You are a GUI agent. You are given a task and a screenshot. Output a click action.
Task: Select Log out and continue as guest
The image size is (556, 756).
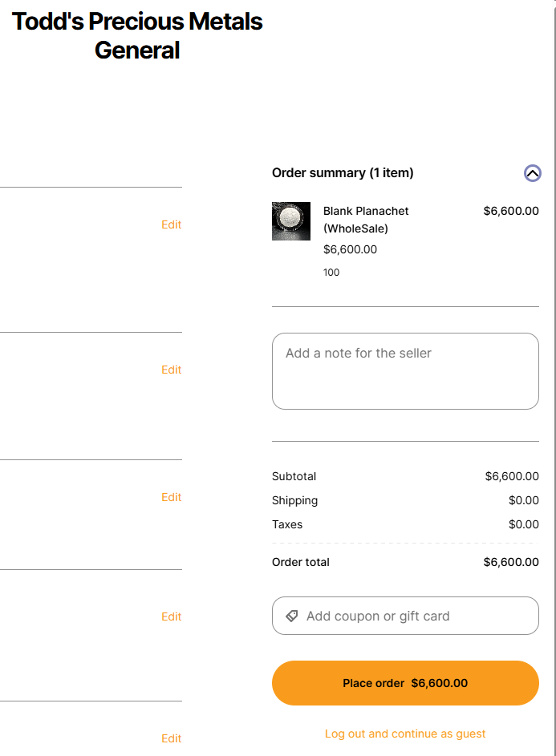(405, 734)
